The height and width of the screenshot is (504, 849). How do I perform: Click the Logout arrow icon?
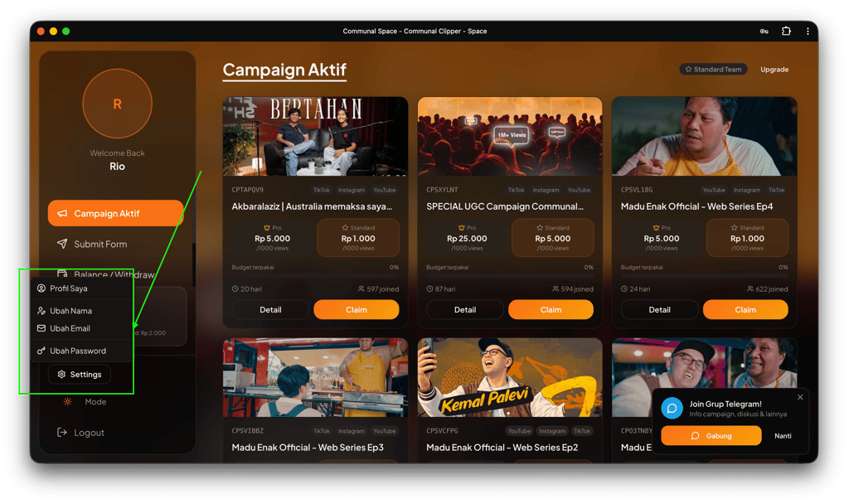(x=61, y=432)
